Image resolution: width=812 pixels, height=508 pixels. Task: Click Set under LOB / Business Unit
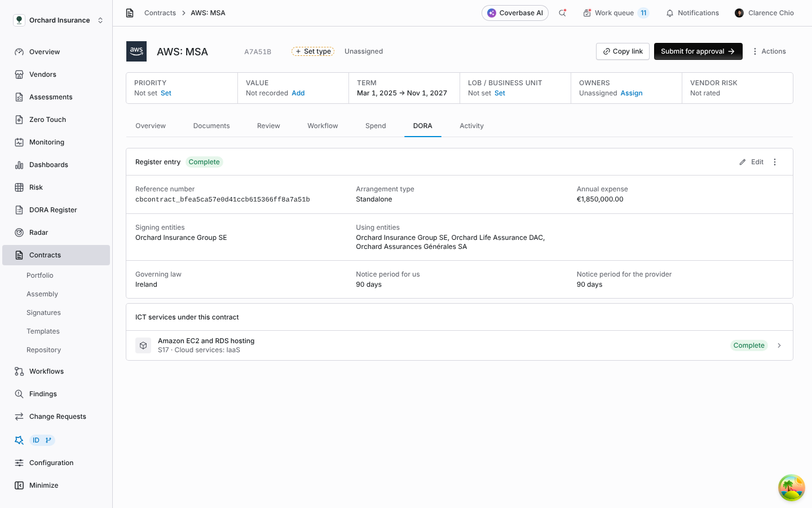pos(500,93)
